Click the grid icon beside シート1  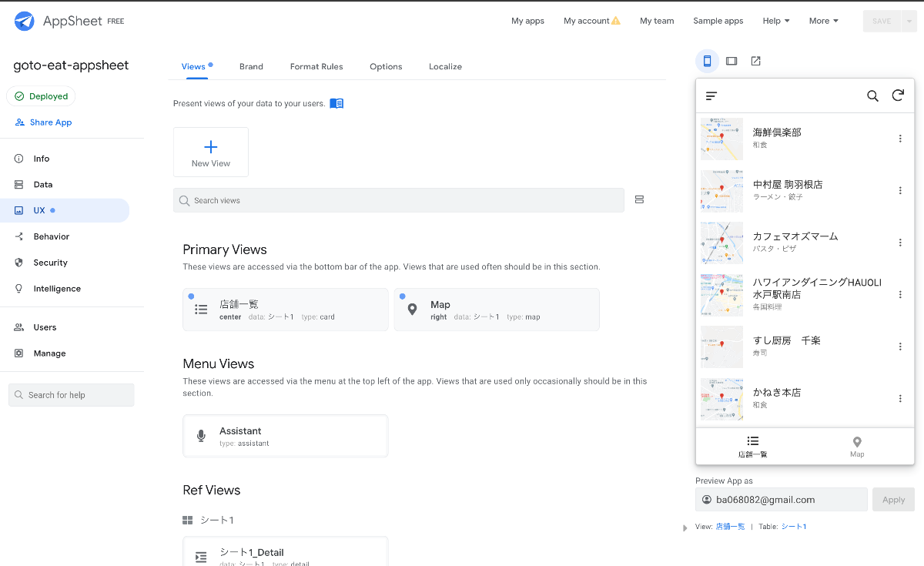point(188,520)
